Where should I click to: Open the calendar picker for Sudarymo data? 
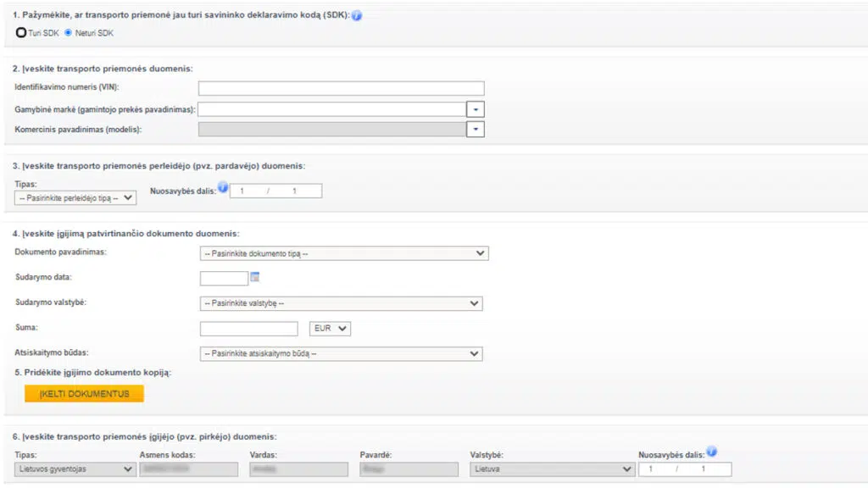[254, 277]
